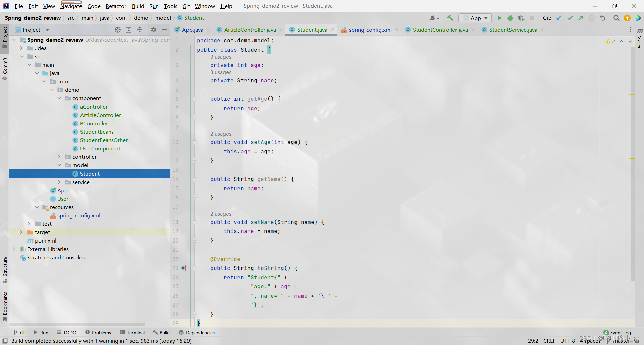Image resolution: width=644 pixels, height=345 pixels.
Task: Open the Problems tool window
Action: pyautogui.click(x=98, y=333)
